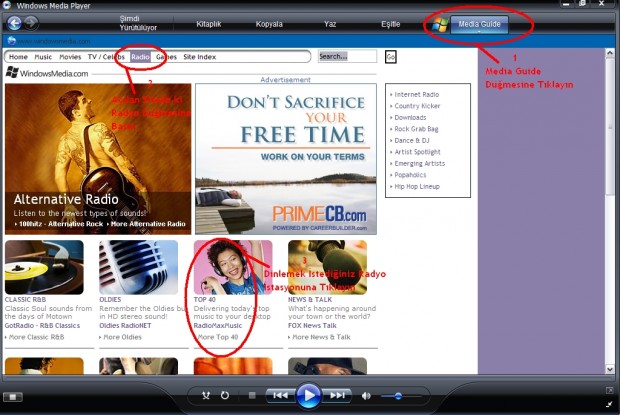The height and width of the screenshot is (415, 620).
Task: Open the Eşitle tab
Action: tap(391, 24)
